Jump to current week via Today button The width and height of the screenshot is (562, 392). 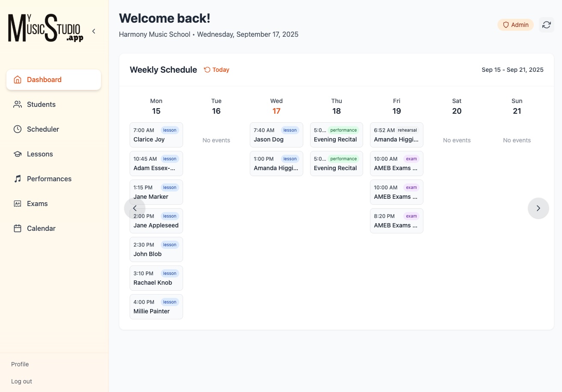216,70
